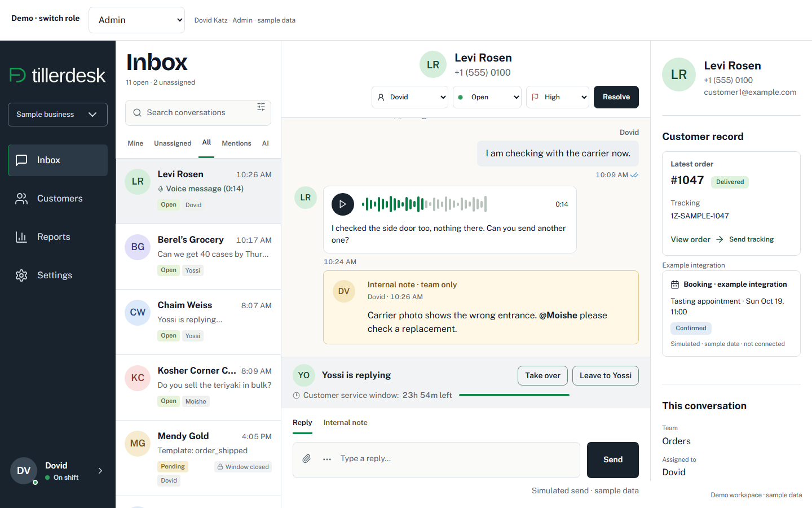Expand the Sample business selector
The width and height of the screenshot is (812, 508).
tap(58, 115)
